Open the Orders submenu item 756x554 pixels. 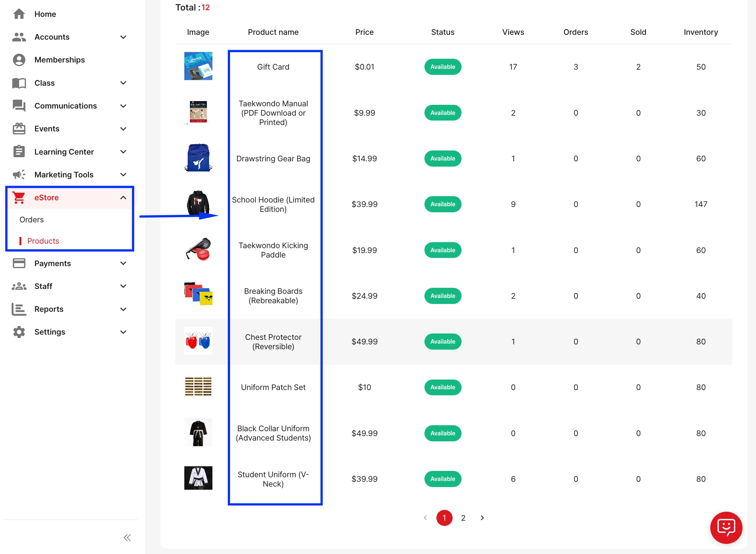(31, 220)
